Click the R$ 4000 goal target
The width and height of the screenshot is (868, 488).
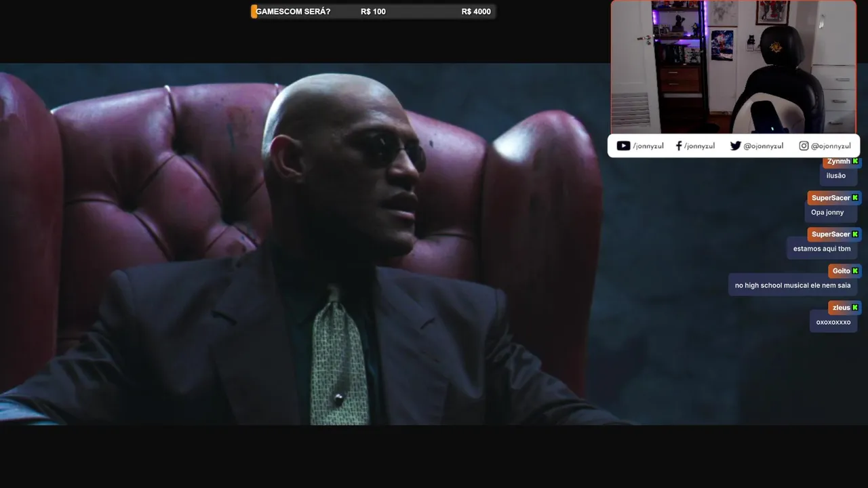click(476, 12)
